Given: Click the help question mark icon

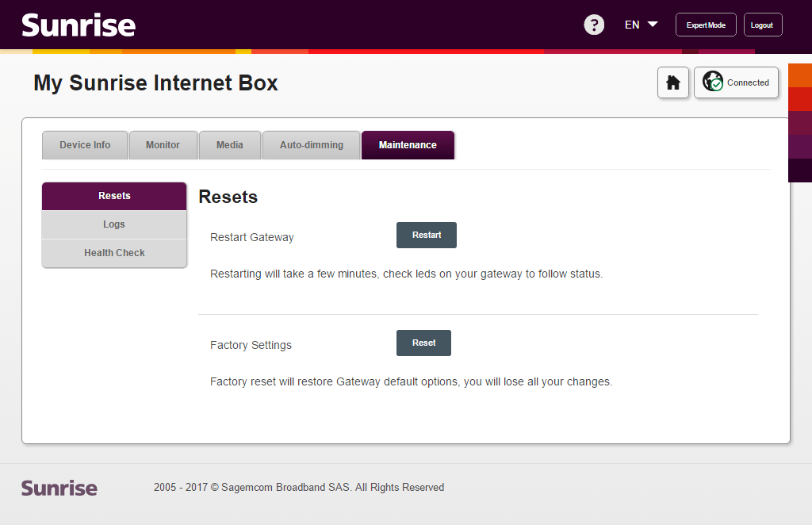Looking at the screenshot, I should point(594,25).
